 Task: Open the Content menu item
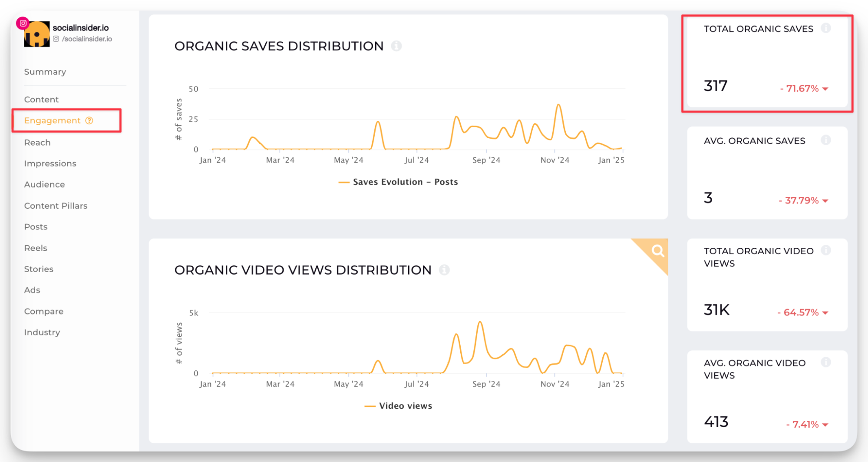click(x=41, y=100)
